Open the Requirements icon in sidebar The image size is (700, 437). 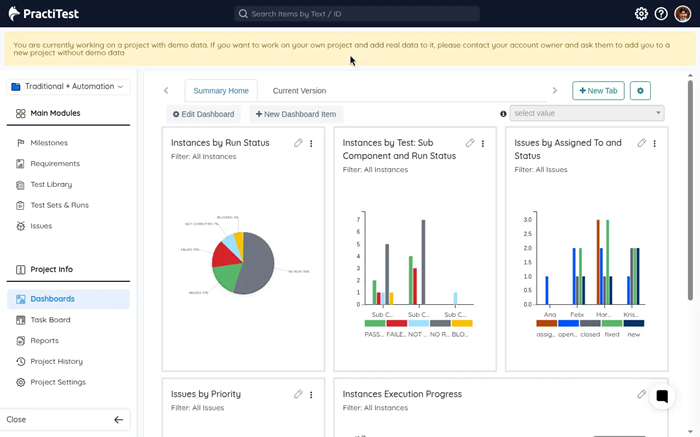tap(21, 164)
